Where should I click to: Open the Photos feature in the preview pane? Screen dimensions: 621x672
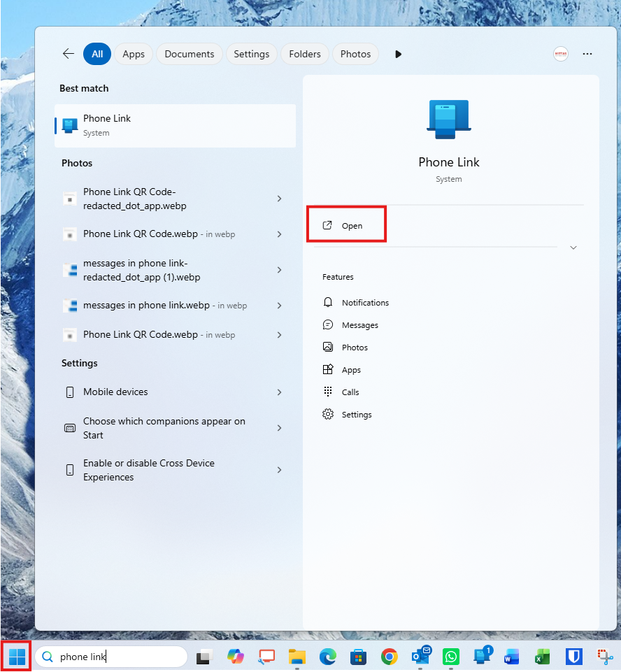[x=345, y=348]
